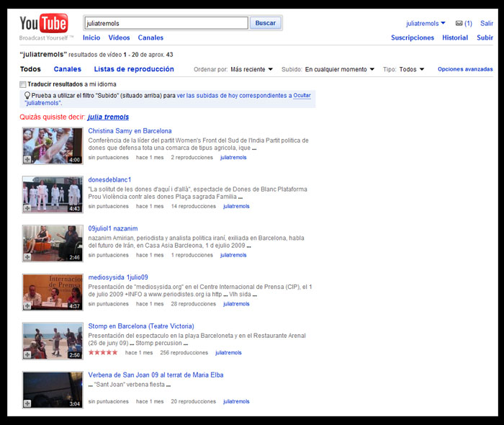504x425 pixels.
Task: Add mediosysida 1julio09 video to queue
Action: 27,305
